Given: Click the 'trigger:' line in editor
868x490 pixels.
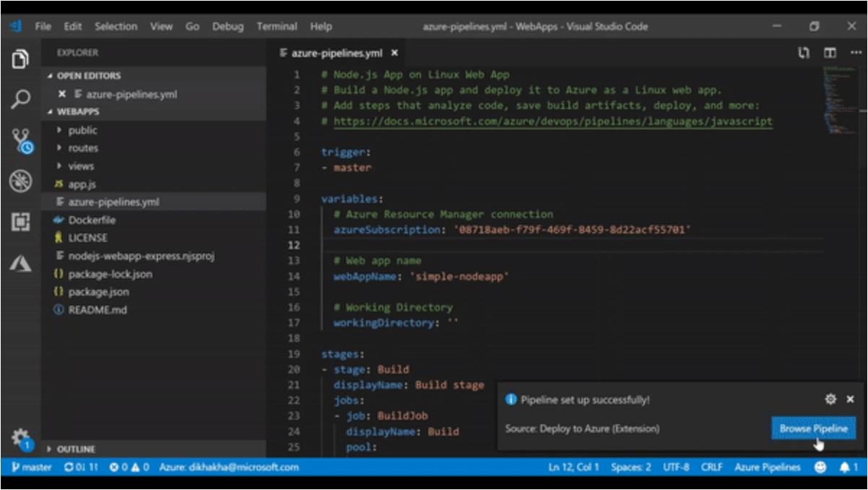Looking at the screenshot, I should tap(346, 152).
